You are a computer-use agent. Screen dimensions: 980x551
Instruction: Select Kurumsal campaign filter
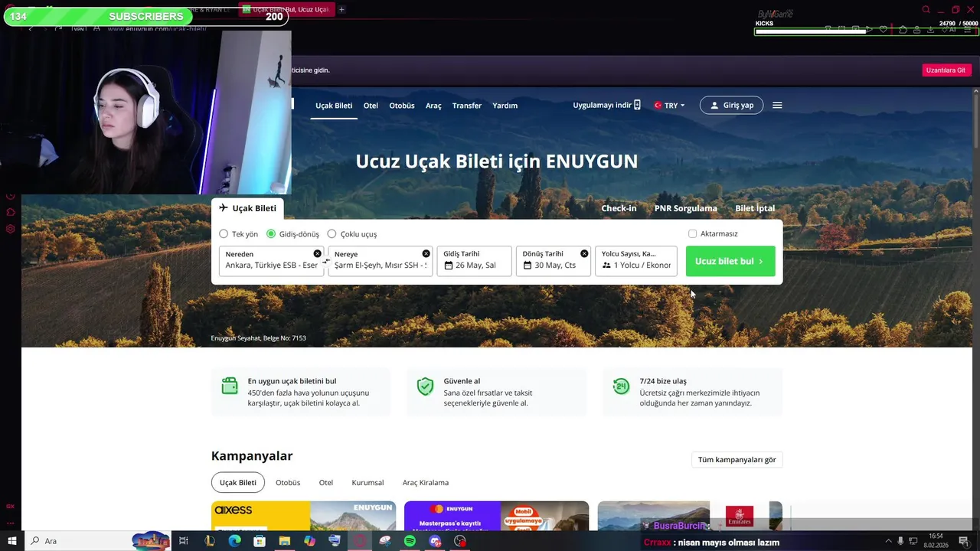[367, 483]
